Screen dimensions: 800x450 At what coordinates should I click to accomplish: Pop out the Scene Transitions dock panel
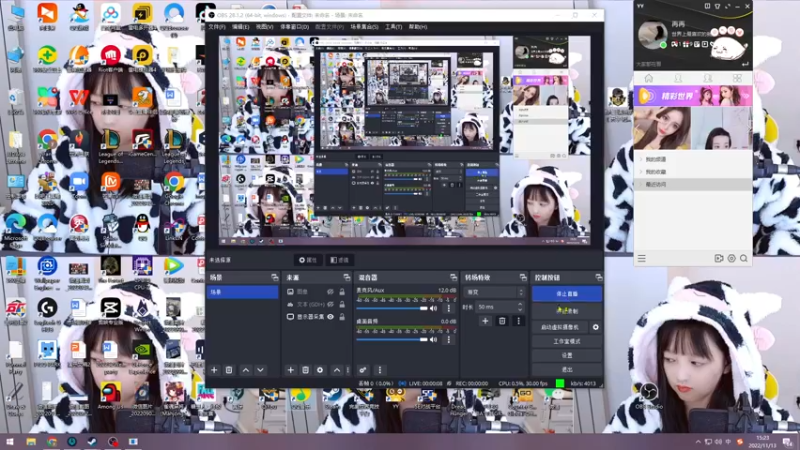click(x=523, y=278)
